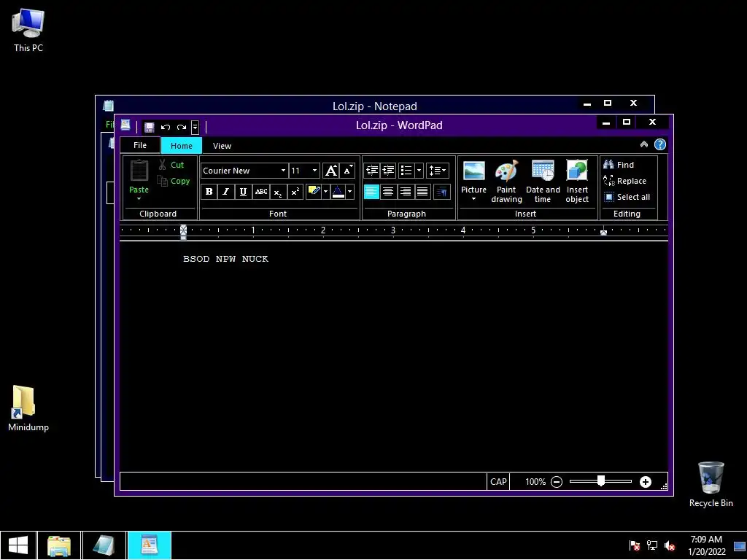Click the zoom slider thumb

[601, 481]
